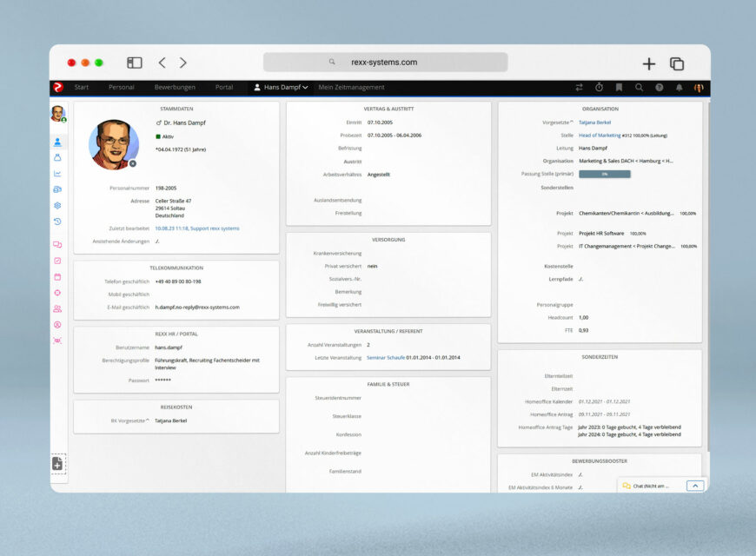Expand the chat panel with the chevron
756x556 pixels.
tap(694, 486)
